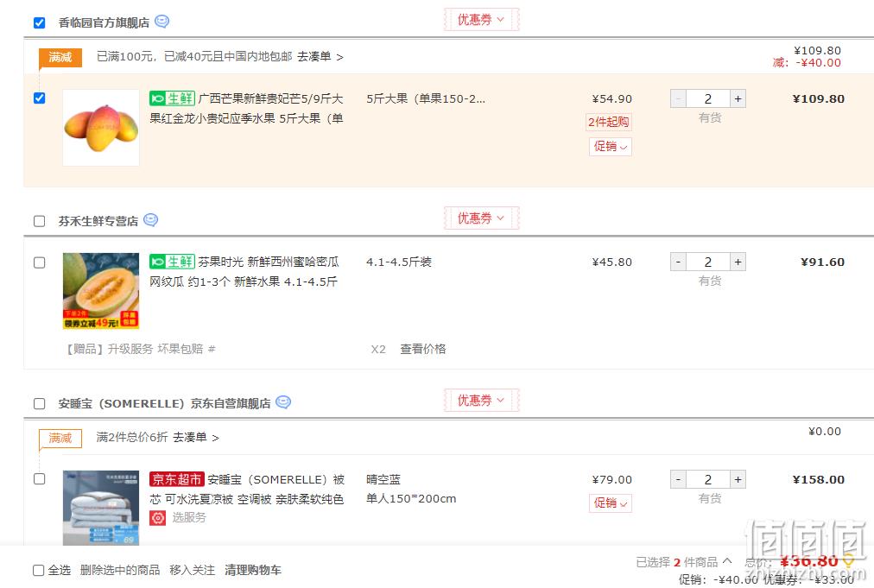Open chat with 安睡宝 store customer service

(283, 402)
